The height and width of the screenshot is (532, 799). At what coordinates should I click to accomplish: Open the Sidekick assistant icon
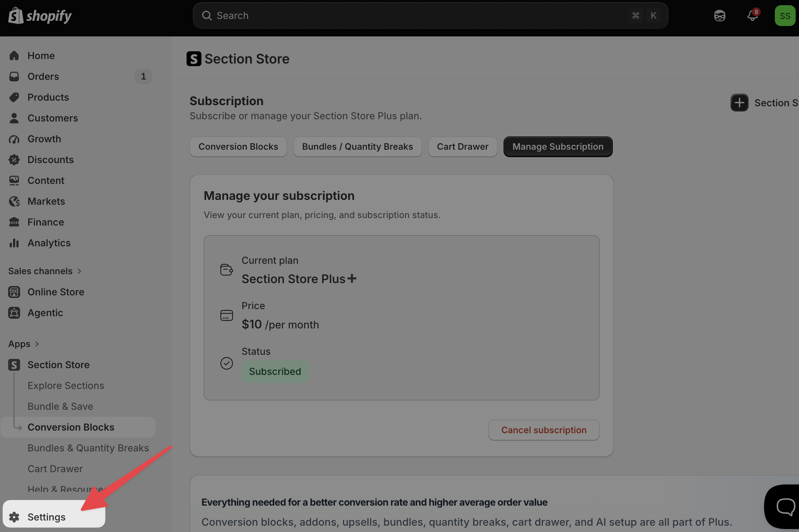[x=720, y=16]
